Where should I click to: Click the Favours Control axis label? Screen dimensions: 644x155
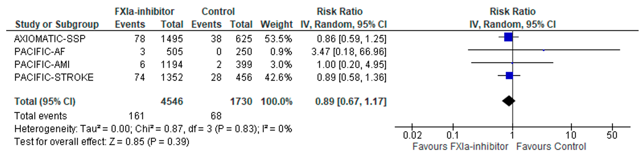pyautogui.click(x=551, y=147)
